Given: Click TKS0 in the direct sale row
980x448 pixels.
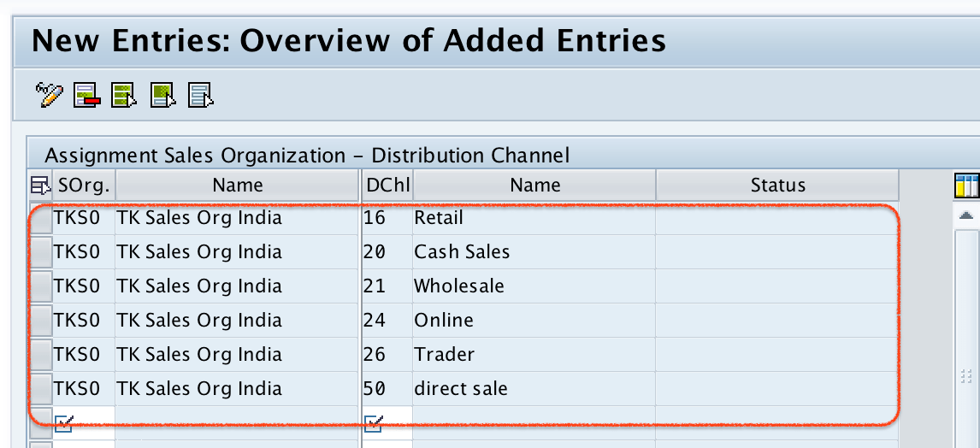Looking at the screenshot, I should (x=77, y=389).
